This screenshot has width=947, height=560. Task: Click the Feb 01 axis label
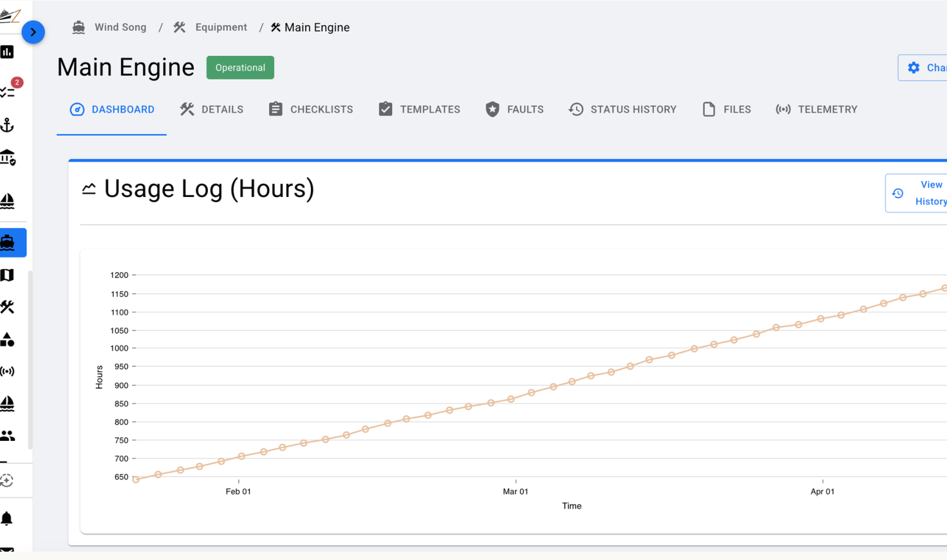point(238,491)
